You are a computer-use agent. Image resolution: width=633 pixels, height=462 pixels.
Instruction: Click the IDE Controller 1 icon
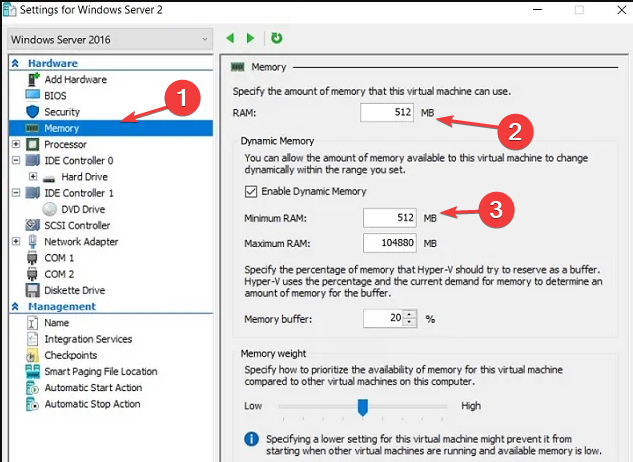pos(33,193)
